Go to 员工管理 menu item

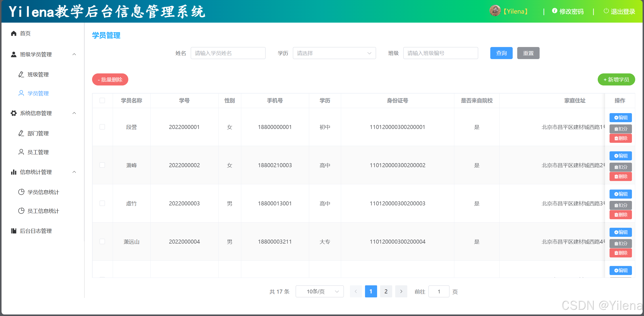click(38, 152)
